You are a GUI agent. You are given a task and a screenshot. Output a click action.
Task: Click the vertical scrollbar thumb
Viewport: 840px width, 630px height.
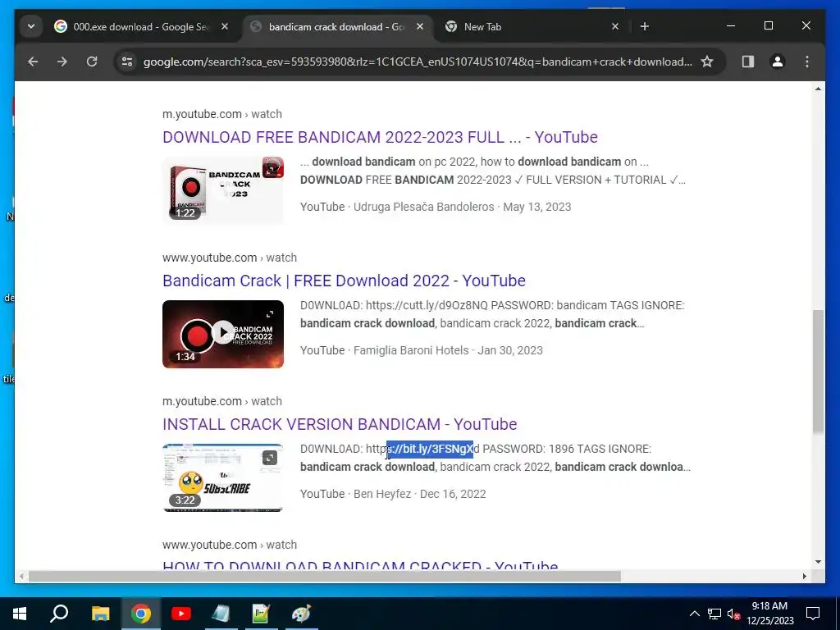tap(818, 371)
